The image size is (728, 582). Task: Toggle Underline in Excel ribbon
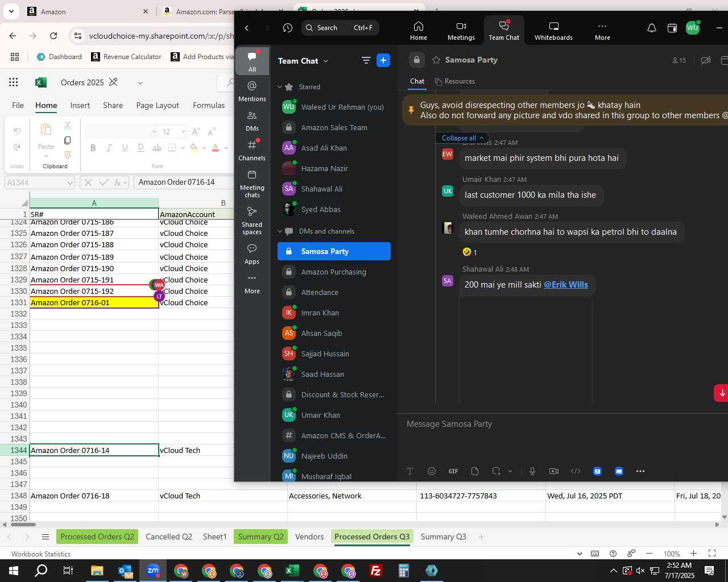pyautogui.click(x=125, y=148)
